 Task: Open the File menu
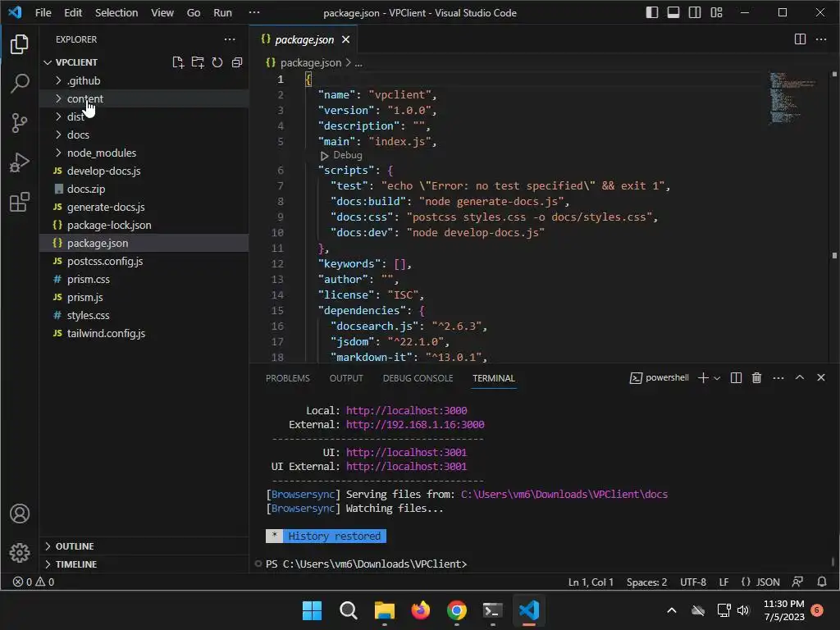click(43, 12)
